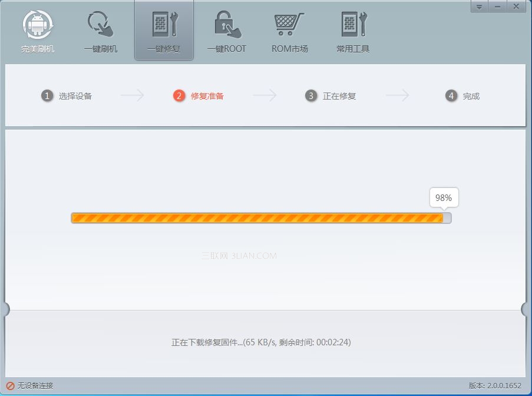Open the 常用工具 common tools icon
This screenshot has height=396, width=532.
click(x=353, y=24)
